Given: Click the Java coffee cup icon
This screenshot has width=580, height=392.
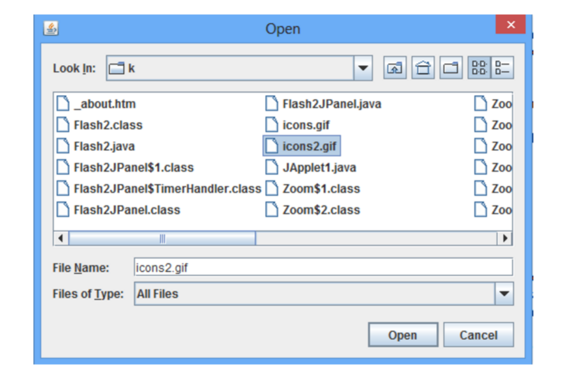Looking at the screenshot, I should [50, 27].
